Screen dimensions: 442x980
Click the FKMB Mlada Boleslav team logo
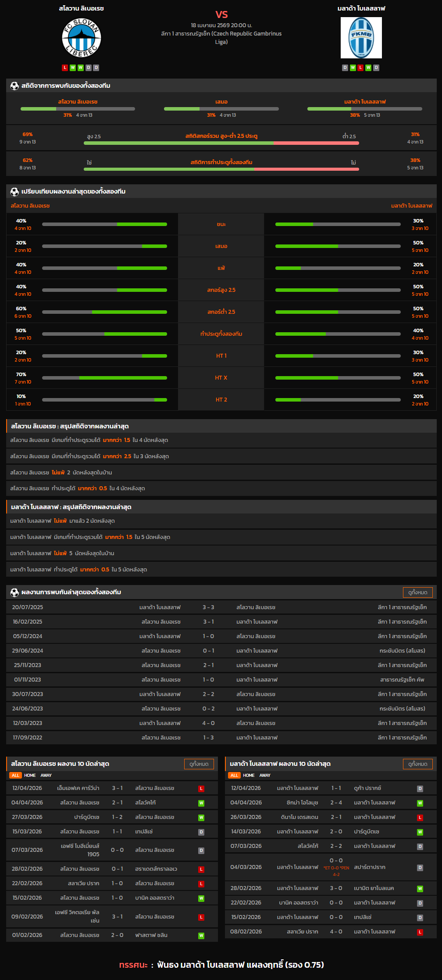click(361, 38)
